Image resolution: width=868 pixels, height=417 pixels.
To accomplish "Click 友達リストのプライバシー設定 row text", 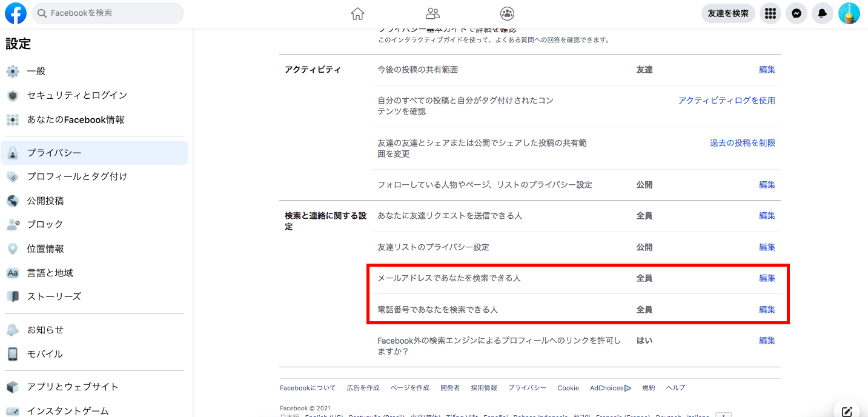I will coord(433,247).
